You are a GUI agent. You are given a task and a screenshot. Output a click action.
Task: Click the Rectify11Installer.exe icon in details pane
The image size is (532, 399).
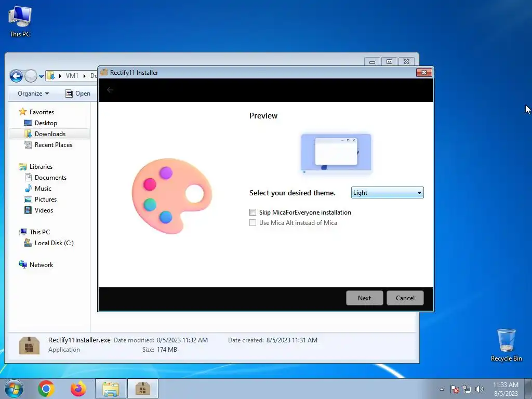click(x=29, y=345)
